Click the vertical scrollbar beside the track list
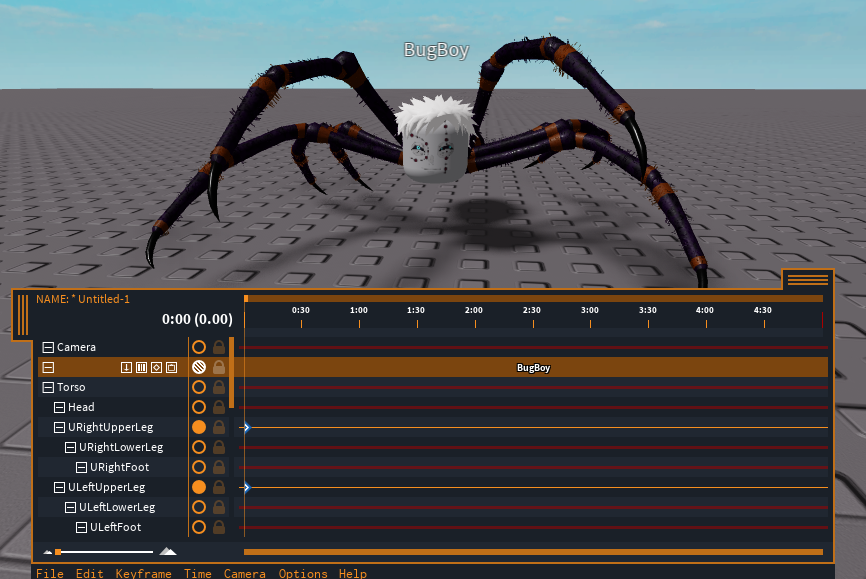866x579 pixels. pos(231,372)
